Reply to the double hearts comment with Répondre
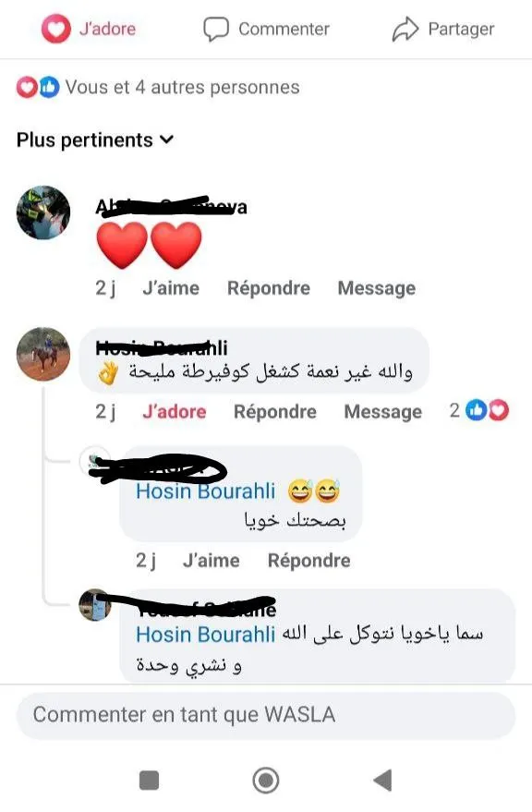Image resolution: width=532 pixels, height=812 pixels. (269, 288)
